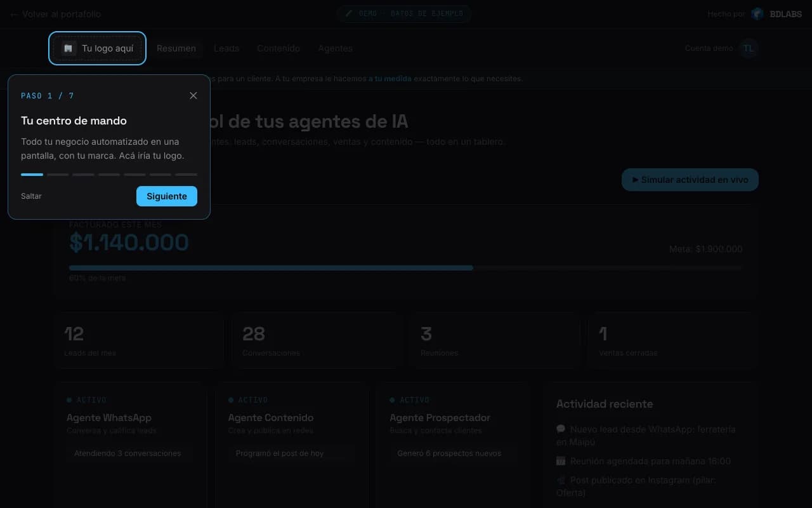The image size is (812, 508).
Task: Switch to the Leads tab
Action: [226, 48]
